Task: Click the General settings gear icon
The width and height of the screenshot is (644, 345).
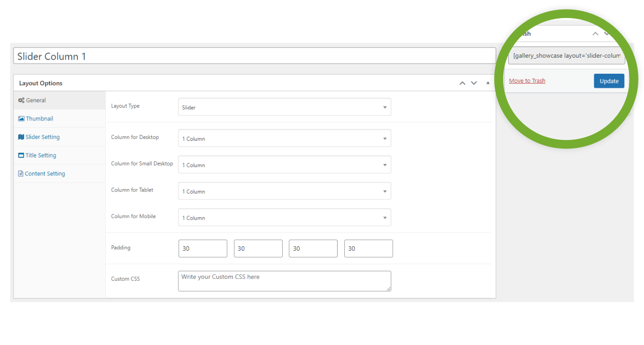Action: pos(21,100)
